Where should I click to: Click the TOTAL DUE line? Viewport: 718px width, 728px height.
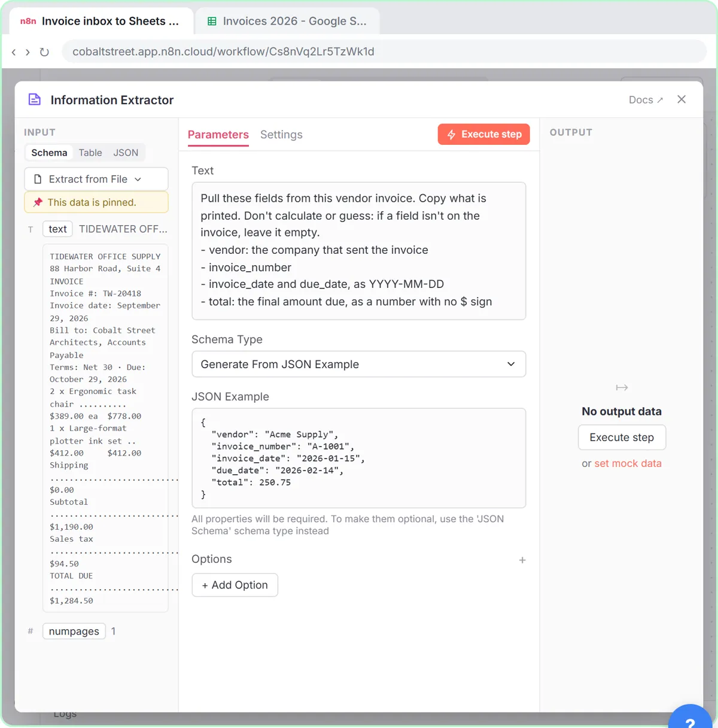(x=71, y=576)
